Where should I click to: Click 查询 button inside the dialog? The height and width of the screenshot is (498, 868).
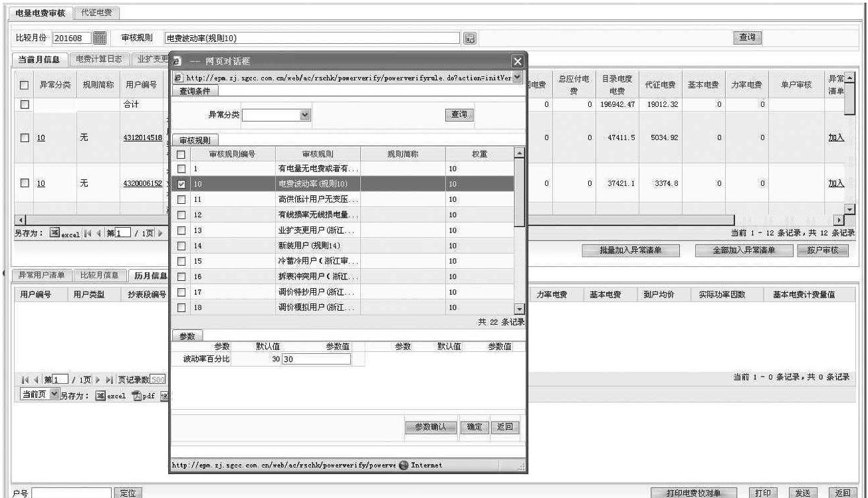click(459, 115)
